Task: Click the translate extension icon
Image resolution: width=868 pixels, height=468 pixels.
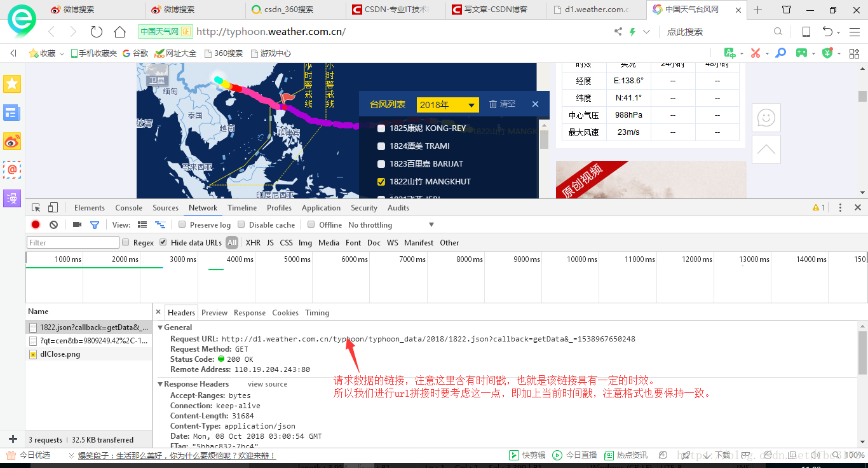Action: pyautogui.click(x=729, y=53)
